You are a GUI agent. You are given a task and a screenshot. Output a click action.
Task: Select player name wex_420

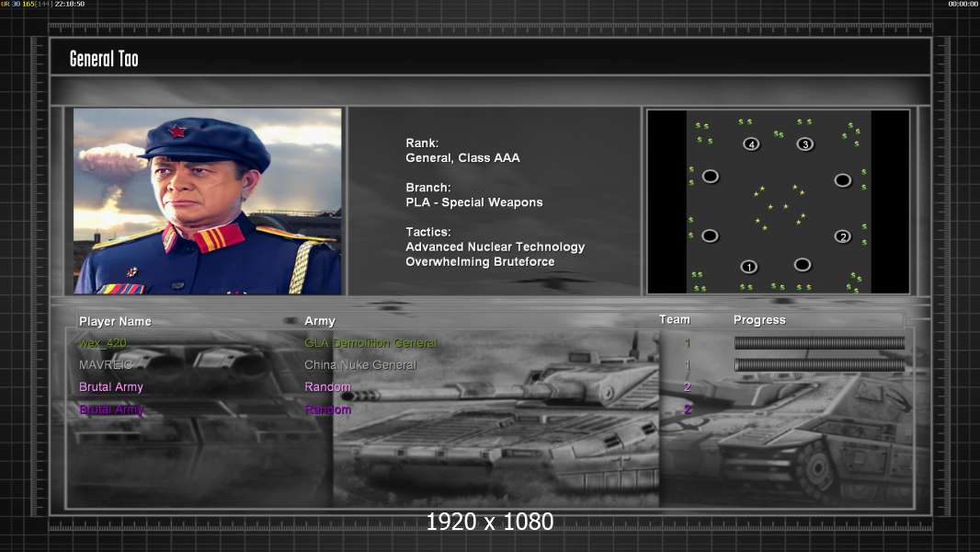coord(102,343)
